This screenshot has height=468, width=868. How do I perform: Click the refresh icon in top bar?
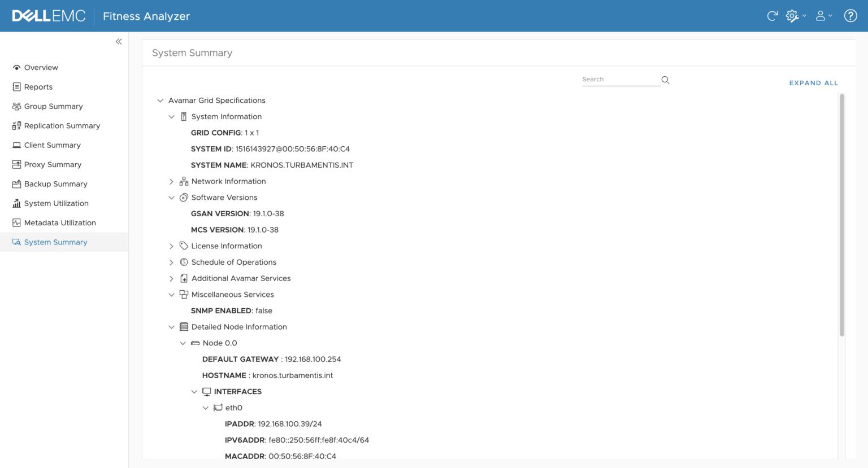pos(772,16)
